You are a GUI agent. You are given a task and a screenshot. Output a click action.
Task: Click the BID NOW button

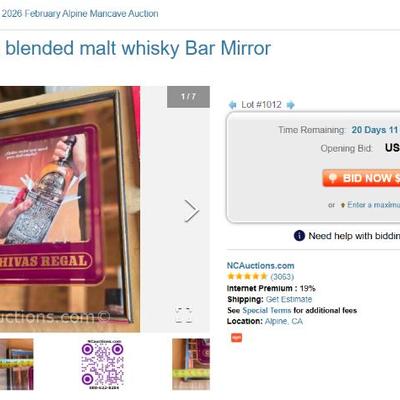click(x=361, y=178)
